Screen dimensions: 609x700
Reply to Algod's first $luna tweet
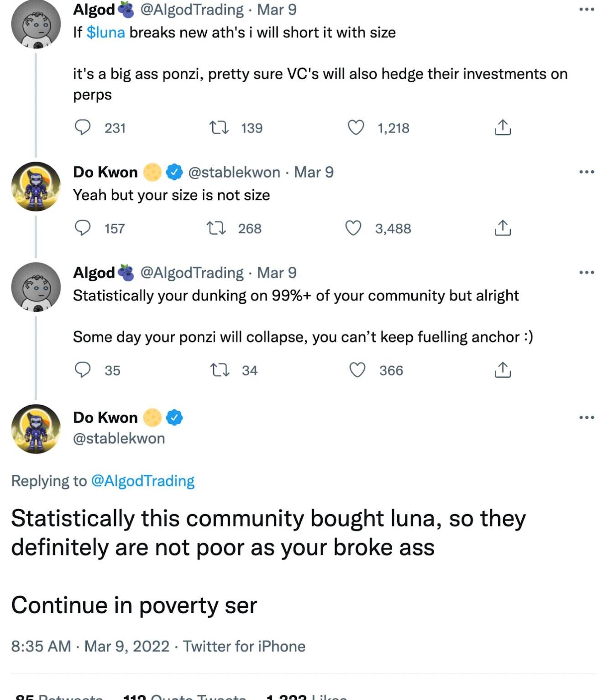pos(83,127)
